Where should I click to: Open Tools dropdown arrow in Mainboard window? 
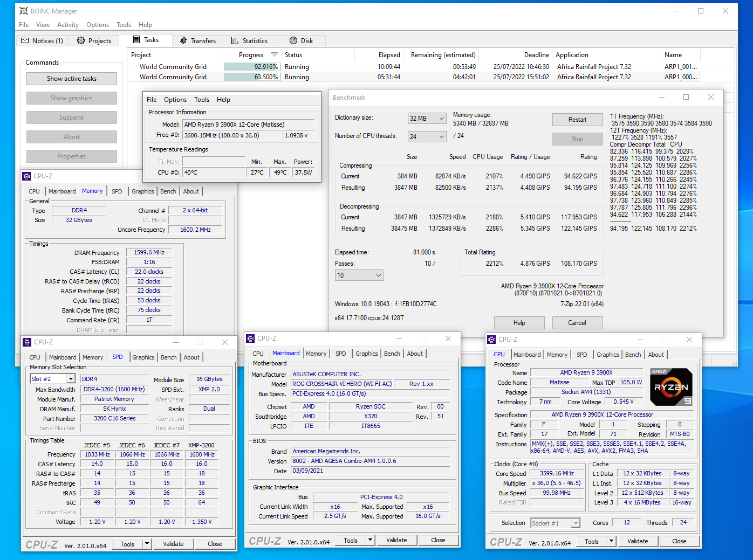pos(370,540)
